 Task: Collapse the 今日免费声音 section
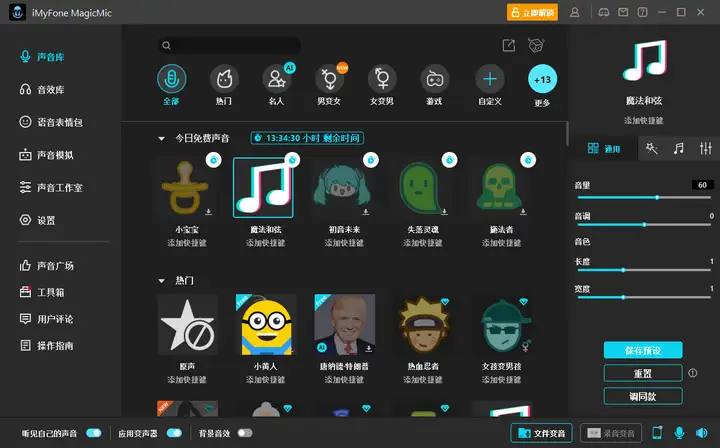pyautogui.click(x=161, y=138)
